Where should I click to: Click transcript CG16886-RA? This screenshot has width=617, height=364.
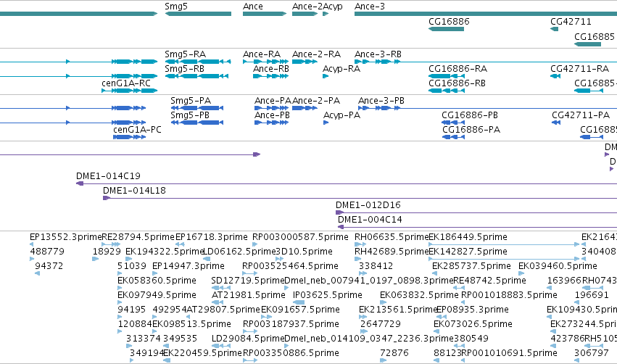[x=457, y=69]
